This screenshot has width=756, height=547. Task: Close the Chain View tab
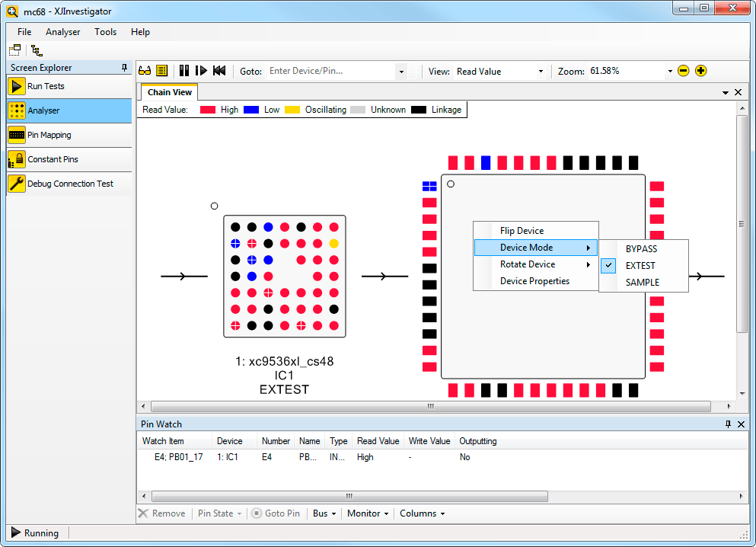(738, 92)
